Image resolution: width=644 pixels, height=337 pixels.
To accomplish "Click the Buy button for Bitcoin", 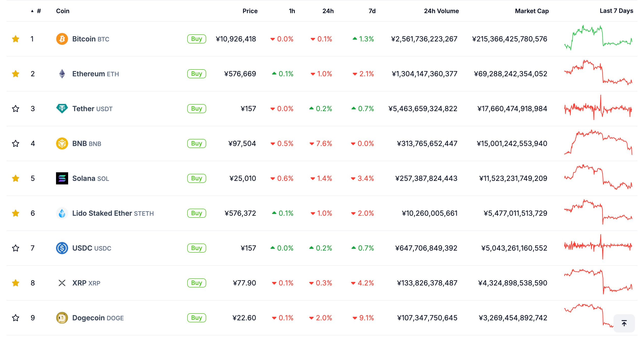I will pyautogui.click(x=197, y=39).
